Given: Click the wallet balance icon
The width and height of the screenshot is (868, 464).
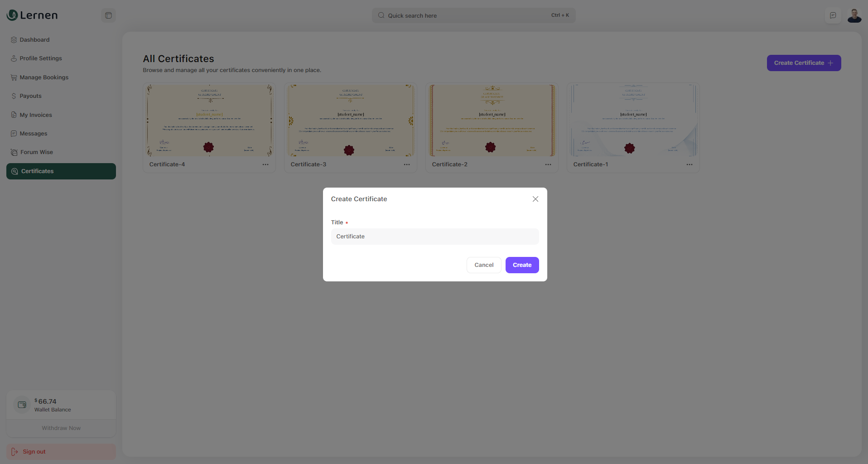Looking at the screenshot, I should tap(22, 405).
